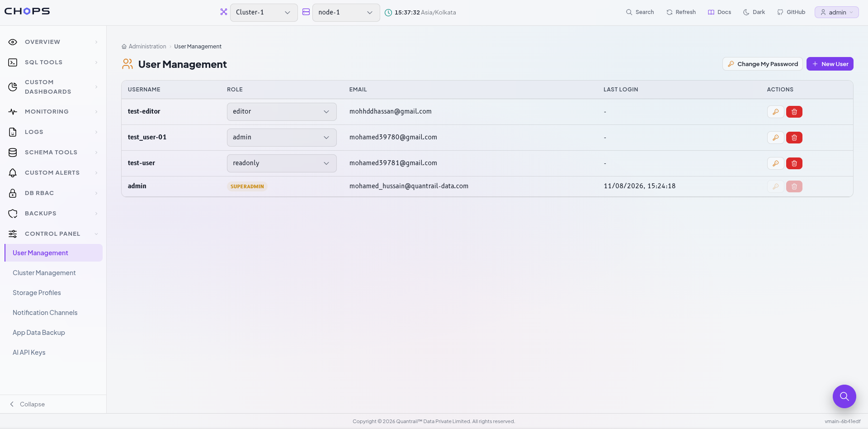Viewport: 868px width, 429px height.
Task: Expand the Logs section chevron
Action: (x=96, y=132)
